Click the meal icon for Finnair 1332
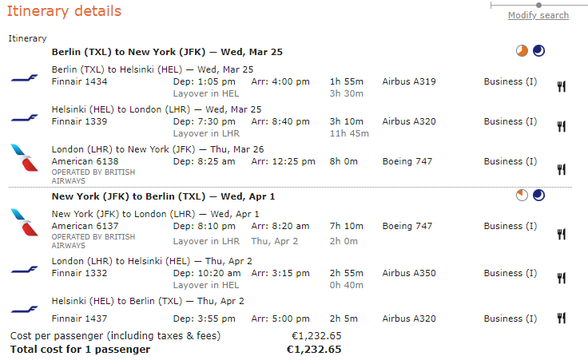The image size is (588, 364). click(x=562, y=278)
